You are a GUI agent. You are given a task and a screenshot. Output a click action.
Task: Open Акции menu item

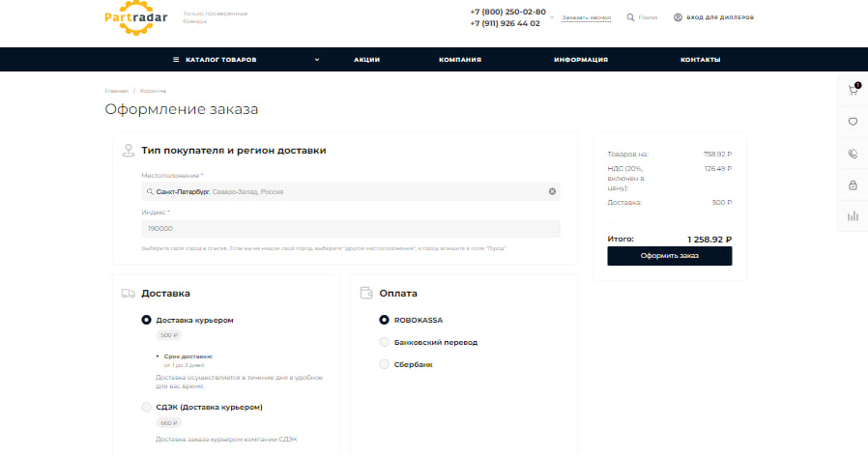click(x=367, y=59)
